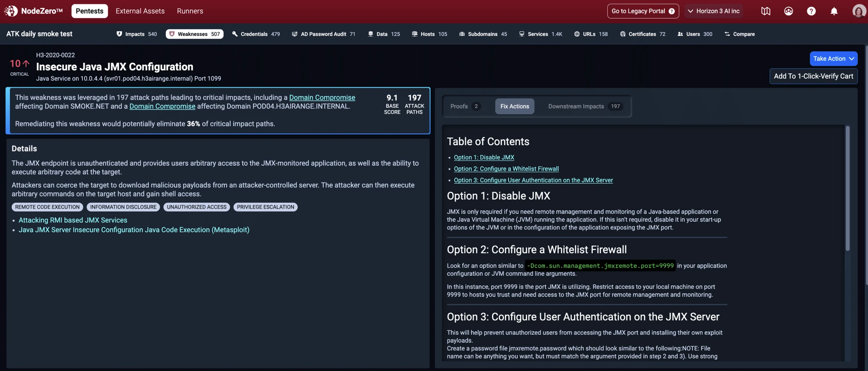
Task: Switch to the Proofs tab
Action: tap(465, 106)
